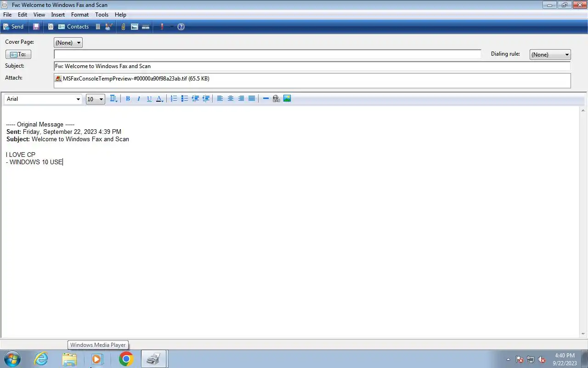Click the network icon in system tray
The width and height of the screenshot is (588, 368).
click(531, 359)
